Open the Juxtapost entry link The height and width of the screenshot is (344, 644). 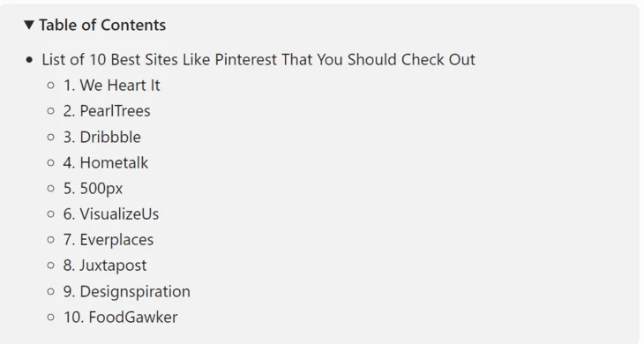pyautogui.click(x=105, y=265)
